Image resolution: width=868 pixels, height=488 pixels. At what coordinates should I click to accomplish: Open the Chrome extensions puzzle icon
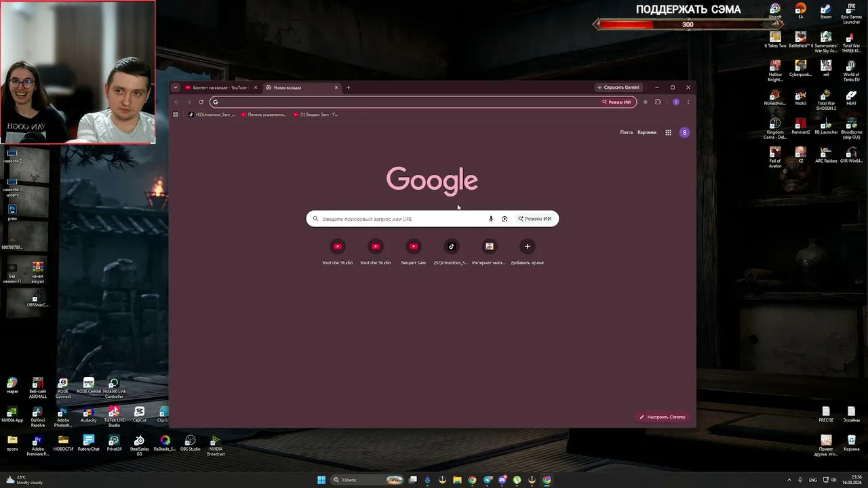[x=658, y=102]
